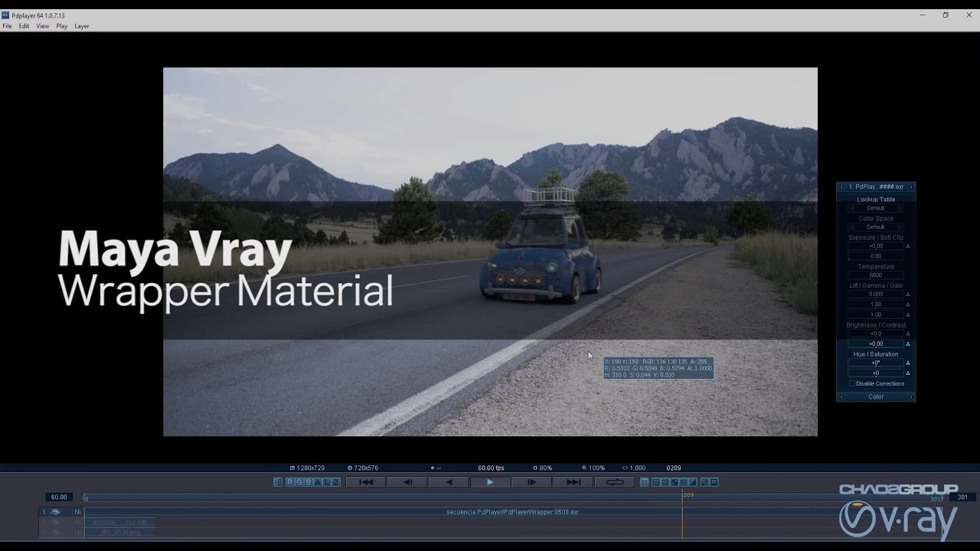The image size is (980, 551).
Task: Go to previous panel page left of Color
Action: coord(842,397)
